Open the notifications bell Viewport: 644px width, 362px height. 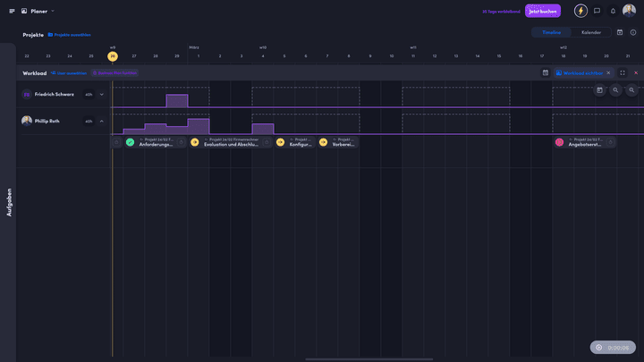point(613,11)
